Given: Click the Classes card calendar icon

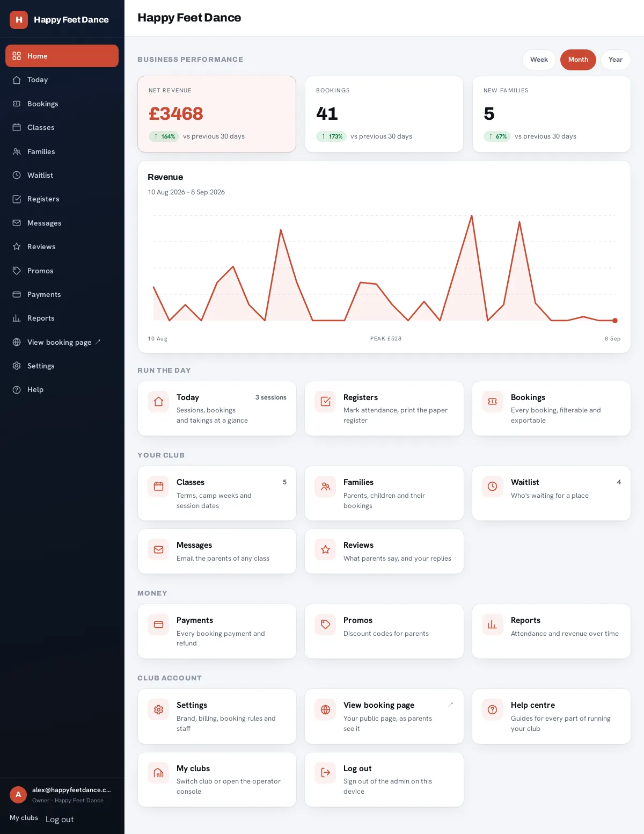Looking at the screenshot, I should [158, 487].
